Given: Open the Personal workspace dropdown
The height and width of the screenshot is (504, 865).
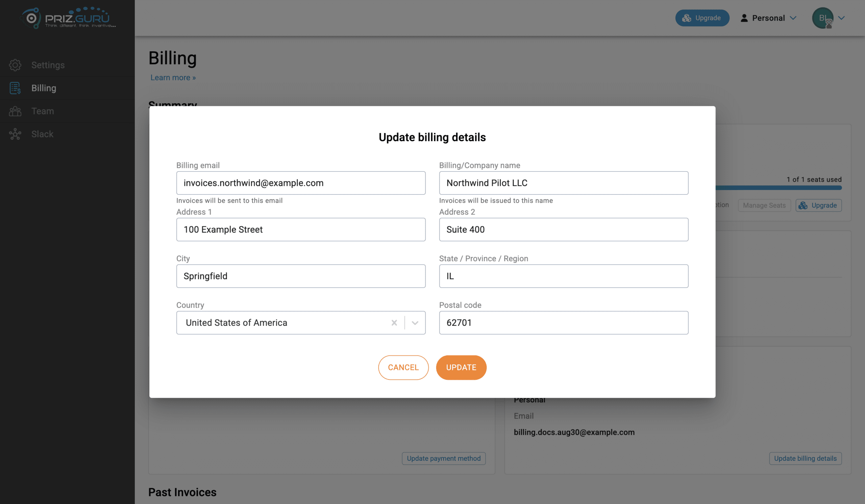Looking at the screenshot, I should pos(768,18).
